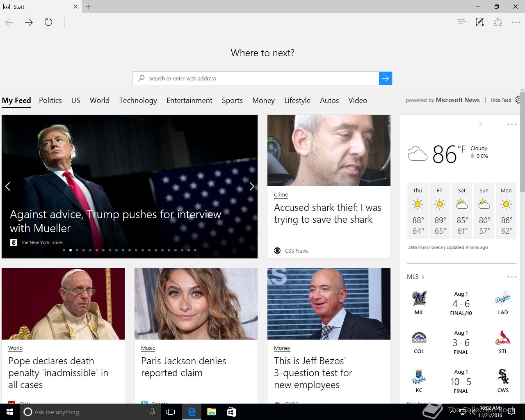525x420 pixels.
Task: Click the blue Go arrow beside search
Action: pos(386,78)
